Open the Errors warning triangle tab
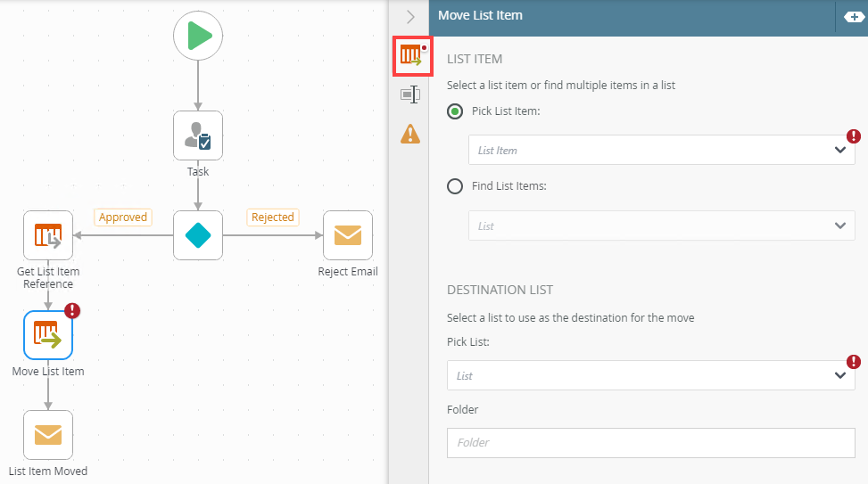The image size is (868, 484). click(410, 134)
